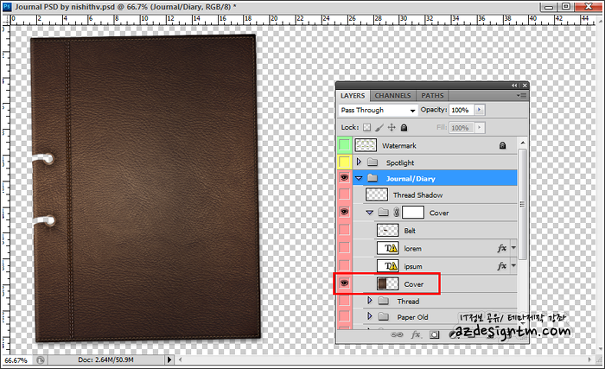Show the lorem text layer visibility
The image size is (605, 369).
pos(344,248)
